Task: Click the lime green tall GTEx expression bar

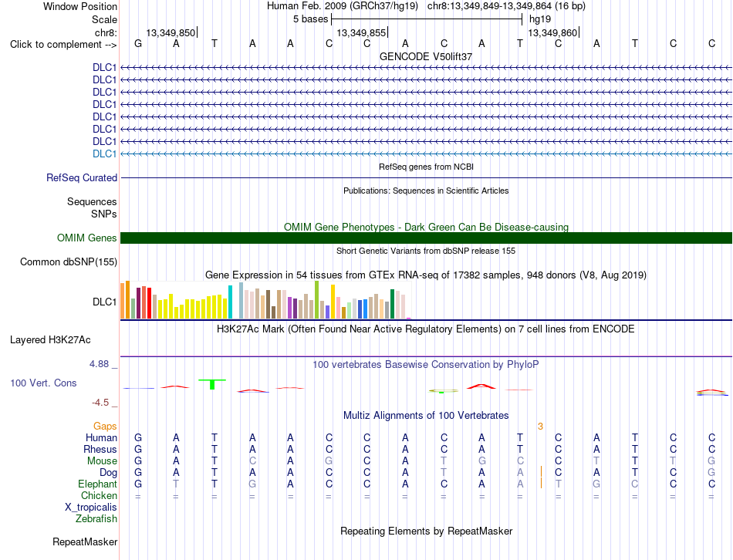Action: coord(317,299)
